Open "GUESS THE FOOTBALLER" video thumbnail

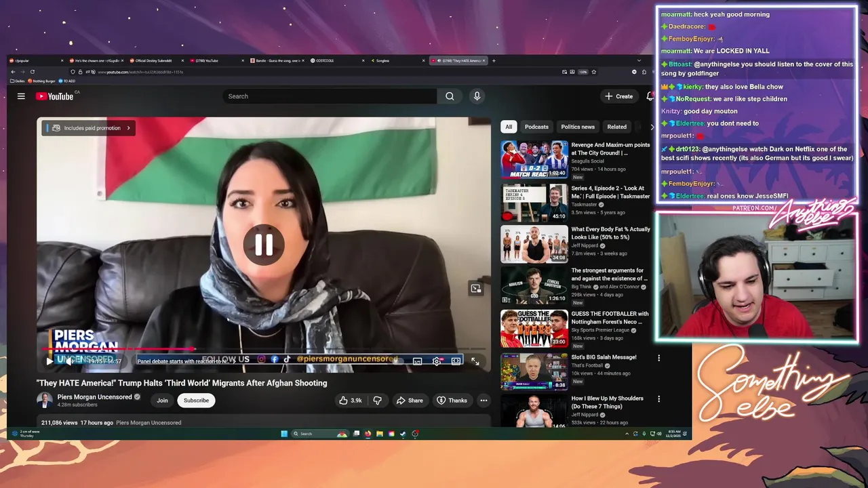click(x=534, y=329)
